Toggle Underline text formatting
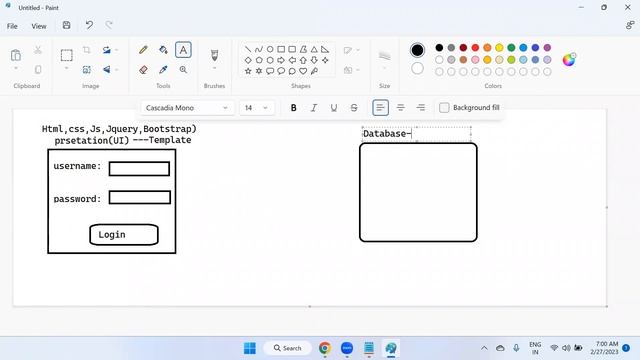Image resolution: width=640 pixels, height=360 pixels. (333, 108)
